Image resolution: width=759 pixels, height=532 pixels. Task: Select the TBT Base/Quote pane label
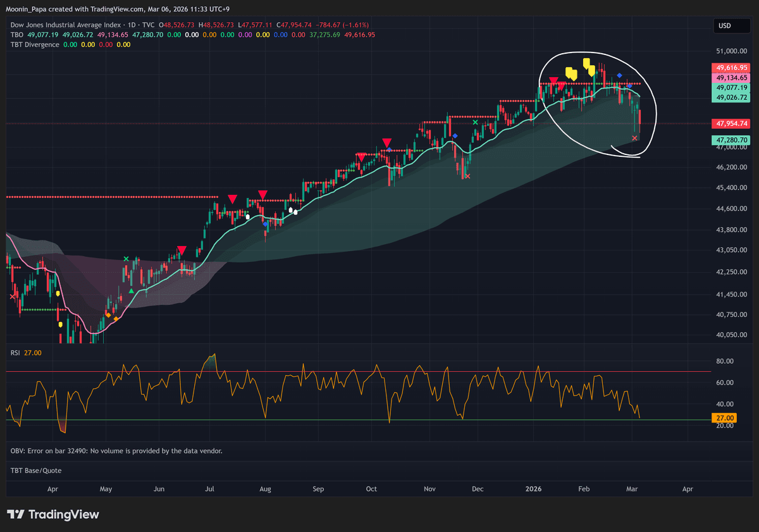pyautogui.click(x=36, y=471)
